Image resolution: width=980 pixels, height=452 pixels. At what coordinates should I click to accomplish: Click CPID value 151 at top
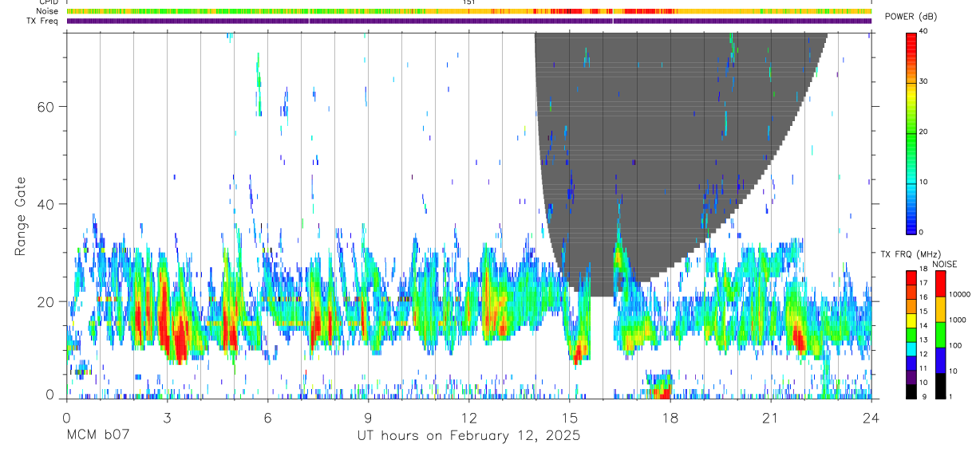click(468, 2)
